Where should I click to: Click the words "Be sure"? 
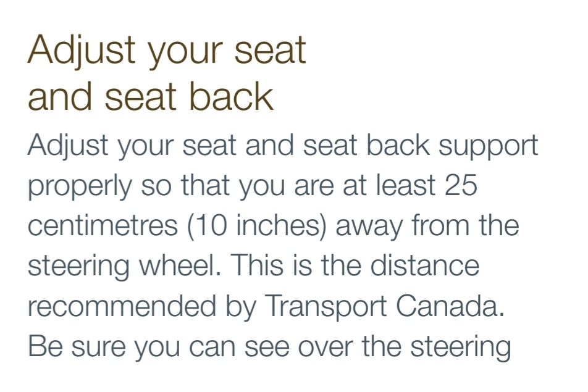click(x=77, y=347)
